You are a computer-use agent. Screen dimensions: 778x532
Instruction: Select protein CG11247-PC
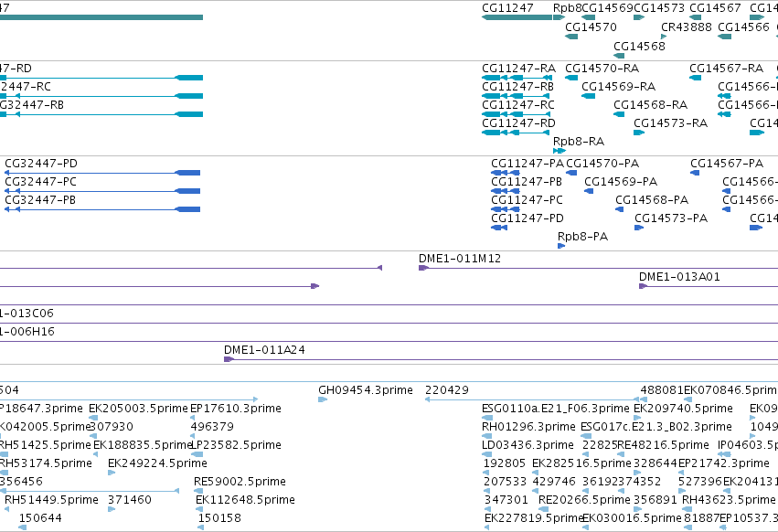527,200
